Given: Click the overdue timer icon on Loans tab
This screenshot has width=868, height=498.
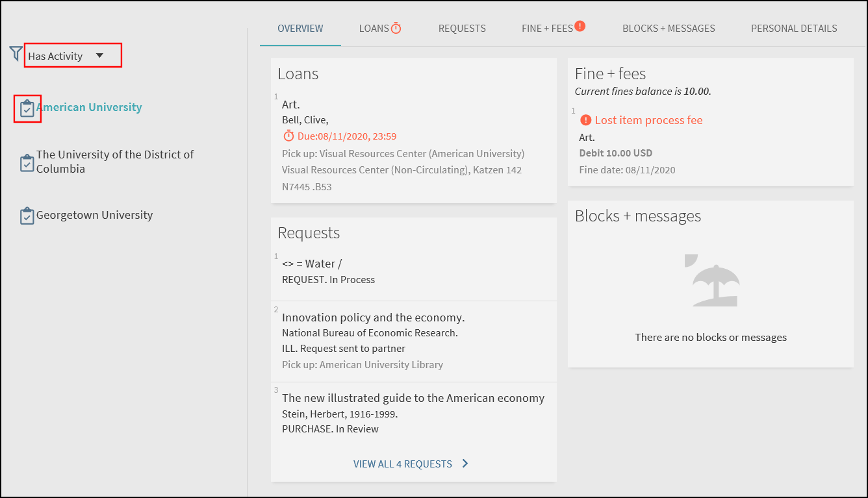Looking at the screenshot, I should click(x=396, y=28).
